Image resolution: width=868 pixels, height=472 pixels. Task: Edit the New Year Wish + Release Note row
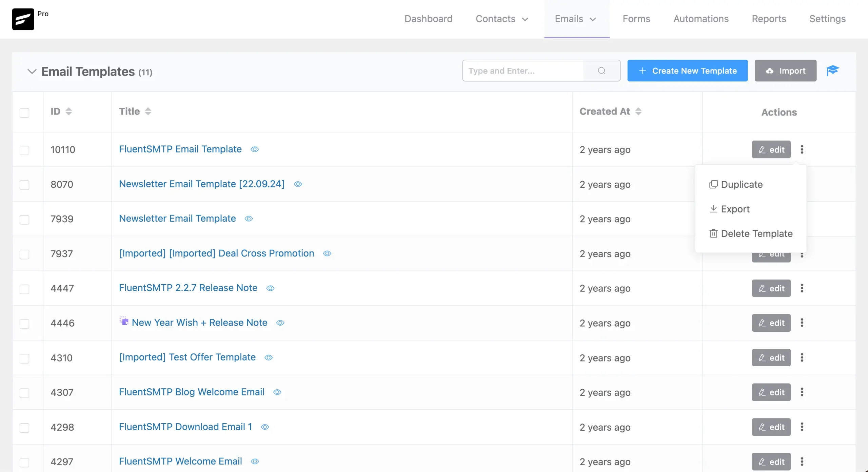tap(771, 323)
